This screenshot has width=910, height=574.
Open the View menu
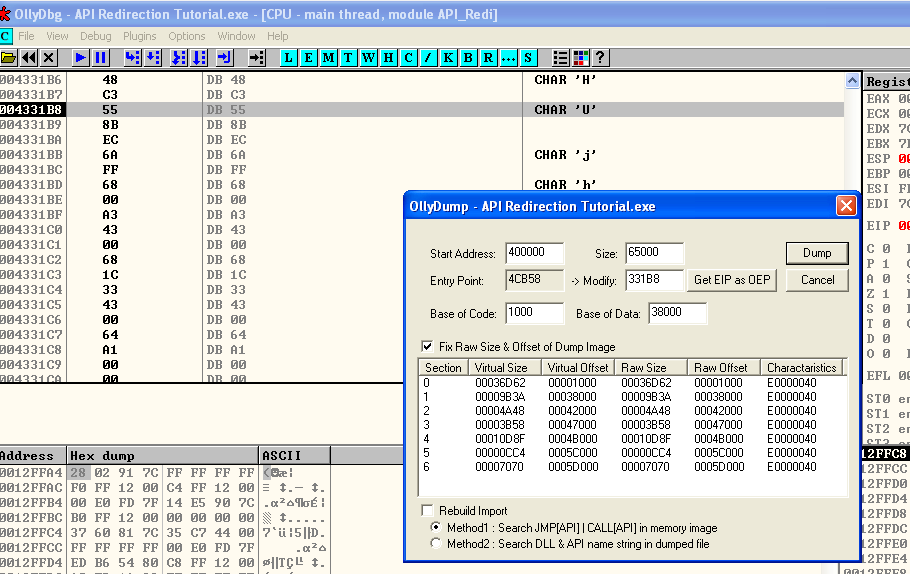point(57,36)
